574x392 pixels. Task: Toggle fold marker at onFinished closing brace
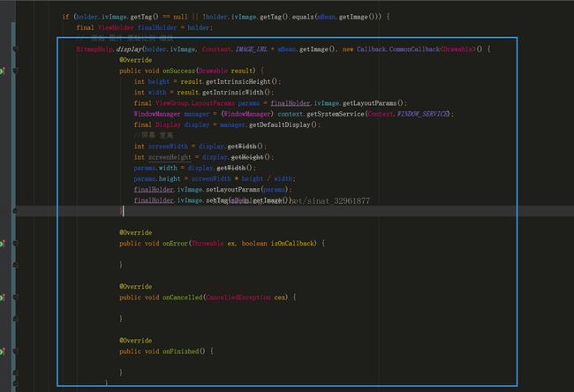[x=15, y=373]
